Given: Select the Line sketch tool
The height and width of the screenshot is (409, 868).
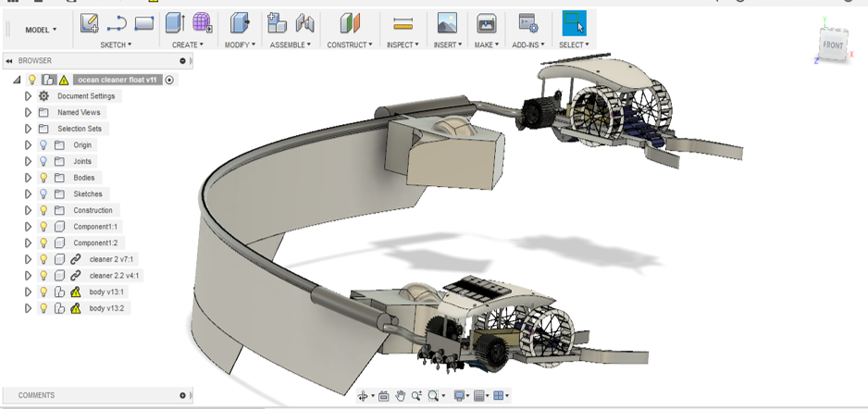Looking at the screenshot, I should [117, 23].
